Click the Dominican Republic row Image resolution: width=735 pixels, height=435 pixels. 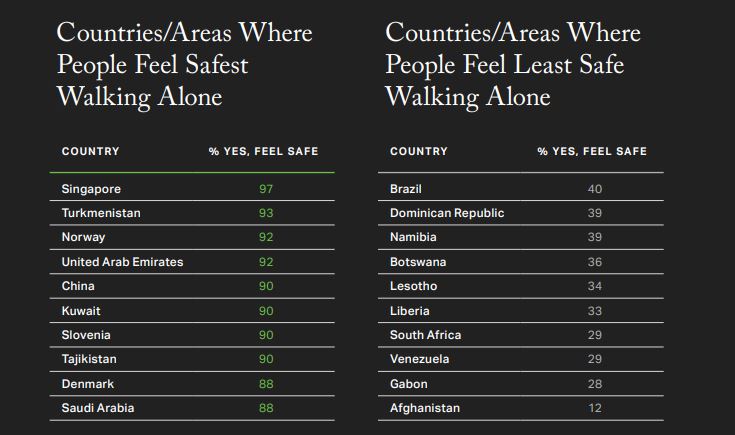point(447,213)
